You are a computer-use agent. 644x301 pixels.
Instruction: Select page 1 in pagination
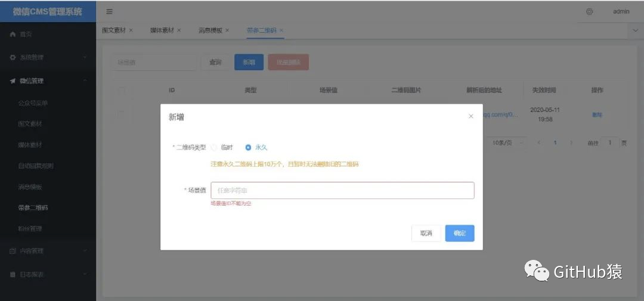point(555,143)
